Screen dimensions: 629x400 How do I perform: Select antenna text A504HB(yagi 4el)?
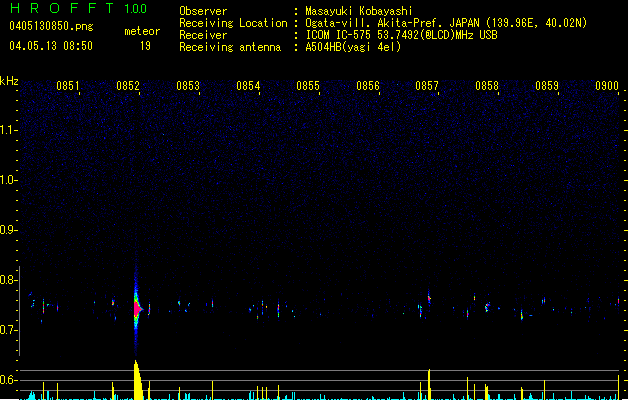(x=353, y=47)
